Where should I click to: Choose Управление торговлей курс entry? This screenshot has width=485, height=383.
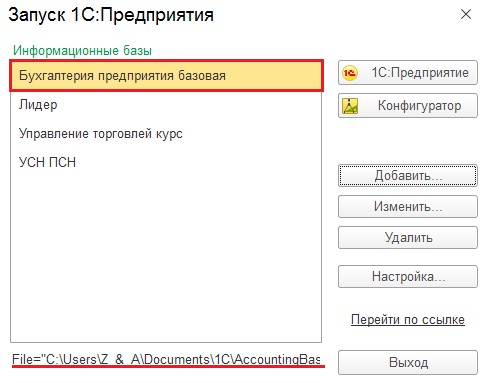(166, 133)
